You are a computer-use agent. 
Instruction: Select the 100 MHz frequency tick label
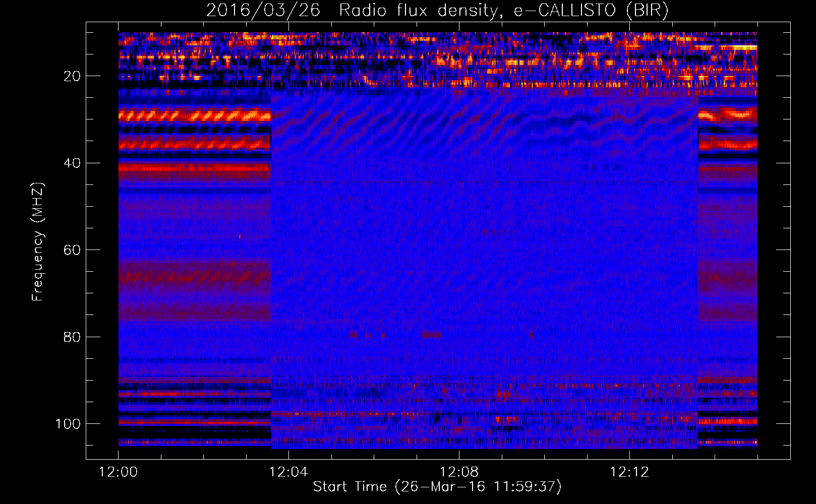click(x=68, y=424)
